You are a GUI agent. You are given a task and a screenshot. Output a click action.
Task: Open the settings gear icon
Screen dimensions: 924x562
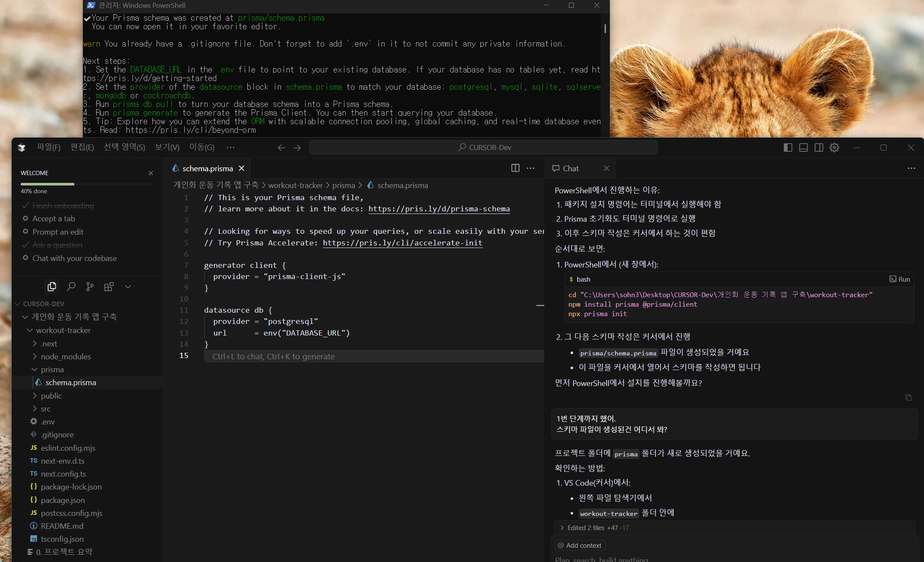point(834,148)
